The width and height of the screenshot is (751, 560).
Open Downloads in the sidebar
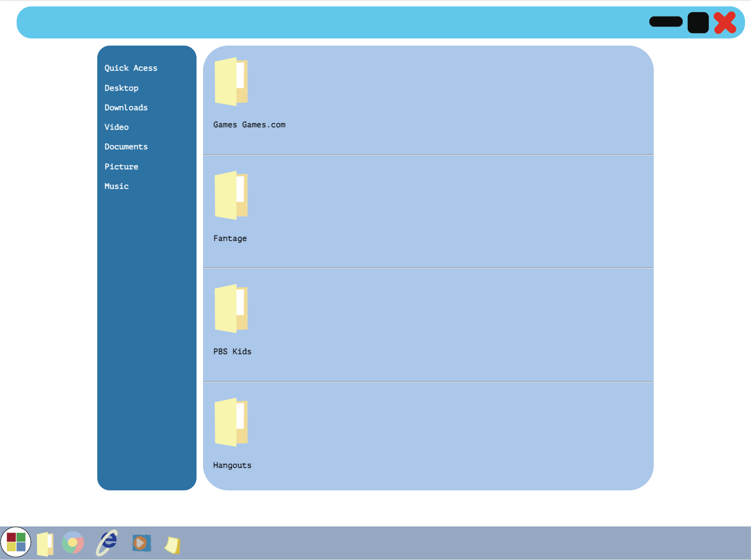(126, 108)
